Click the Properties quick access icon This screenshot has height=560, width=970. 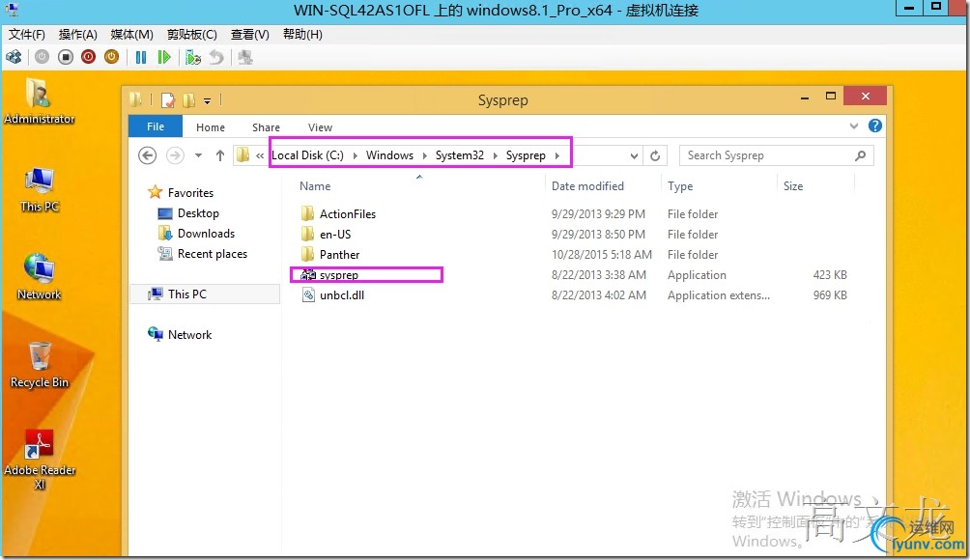168,99
